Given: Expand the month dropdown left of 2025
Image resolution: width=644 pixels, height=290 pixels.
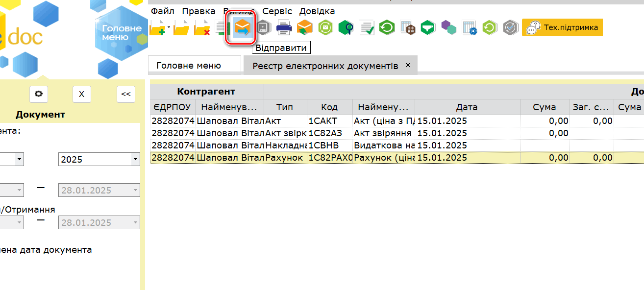Looking at the screenshot, I should click(x=19, y=159).
